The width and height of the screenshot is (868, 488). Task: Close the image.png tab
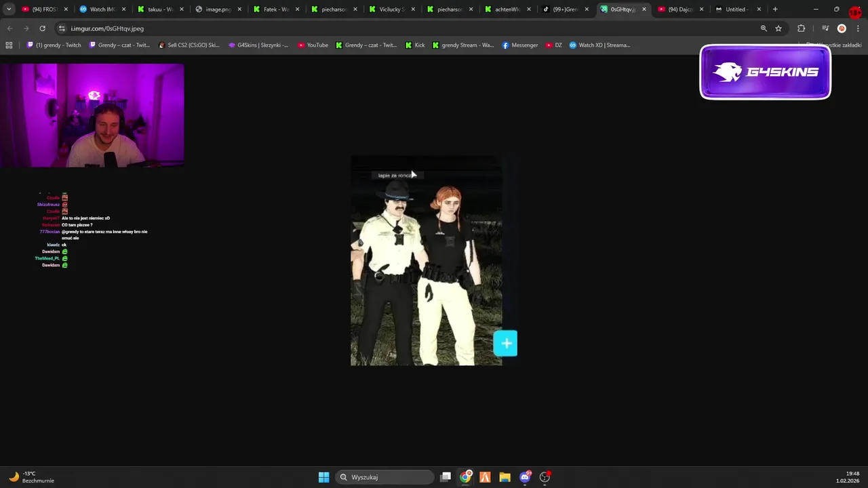pyautogui.click(x=239, y=9)
